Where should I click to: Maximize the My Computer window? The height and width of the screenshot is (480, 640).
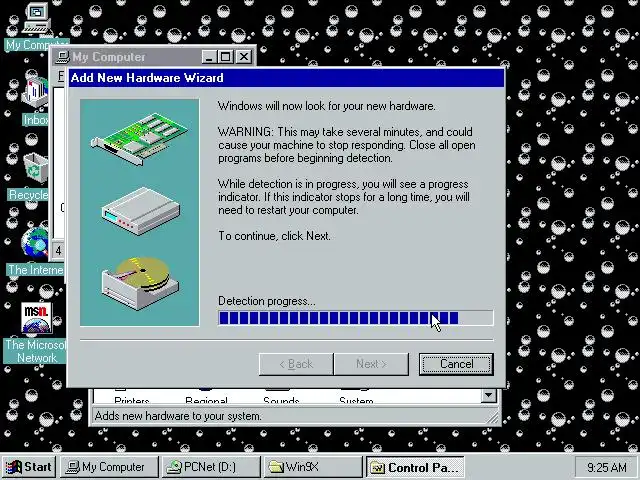(x=225, y=57)
